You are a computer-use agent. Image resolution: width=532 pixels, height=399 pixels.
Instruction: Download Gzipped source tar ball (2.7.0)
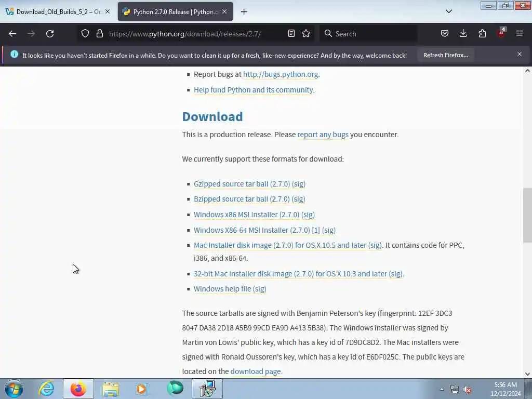click(242, 184)
